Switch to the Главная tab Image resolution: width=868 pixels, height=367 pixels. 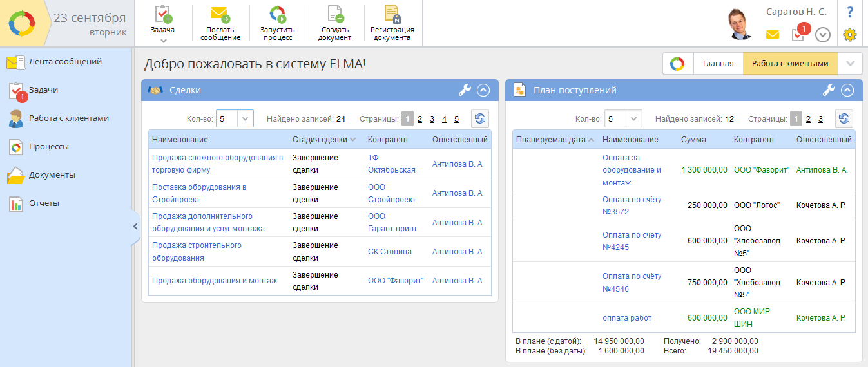point(718,63)
